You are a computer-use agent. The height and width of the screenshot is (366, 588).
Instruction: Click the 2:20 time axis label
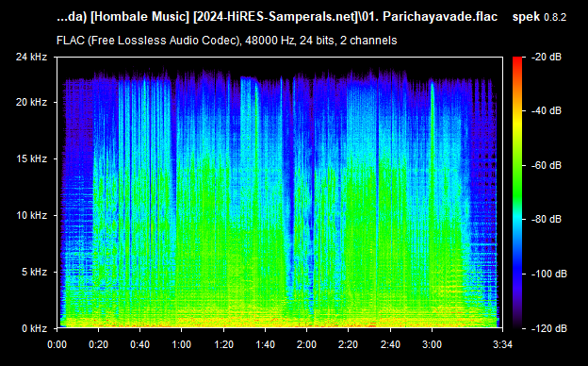click(348, 344)
